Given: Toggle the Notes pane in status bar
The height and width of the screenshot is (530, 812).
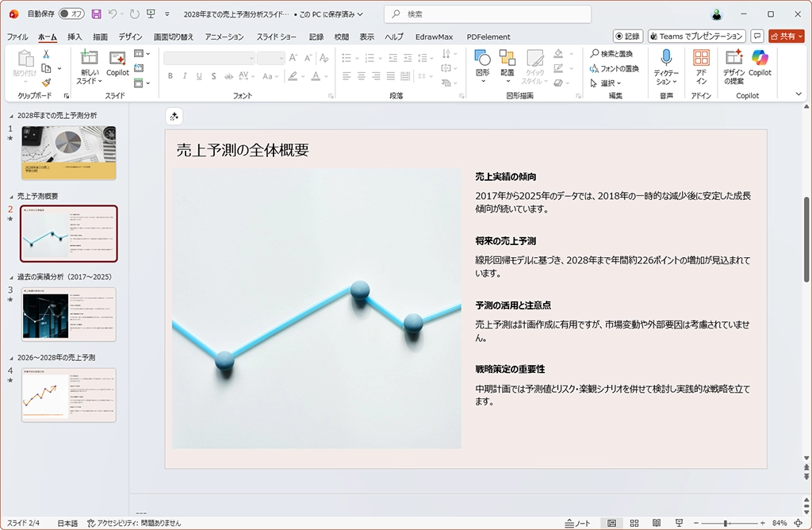Looking at the screenshot, I should coord(577,524).
